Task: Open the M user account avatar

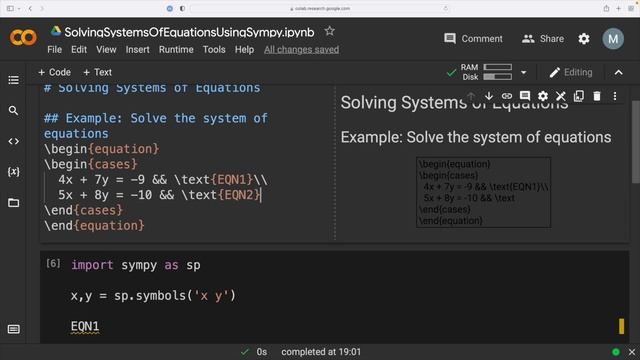Action: click(613, 39)
